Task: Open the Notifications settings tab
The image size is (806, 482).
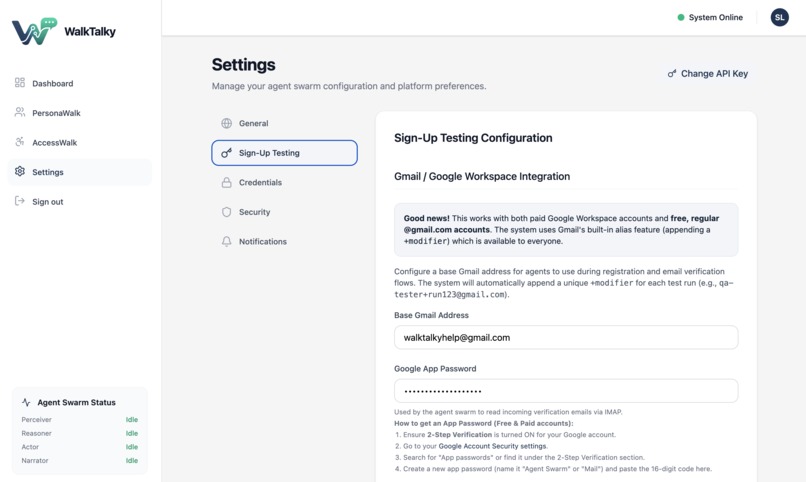Action: [284, 242]
